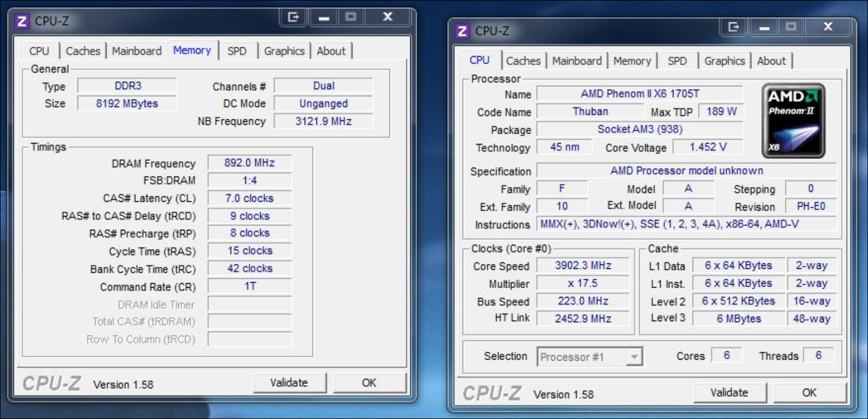Switch to the Memory tab in the processor window
Viewport: 868px width, 419px height.
click(632, 61)
